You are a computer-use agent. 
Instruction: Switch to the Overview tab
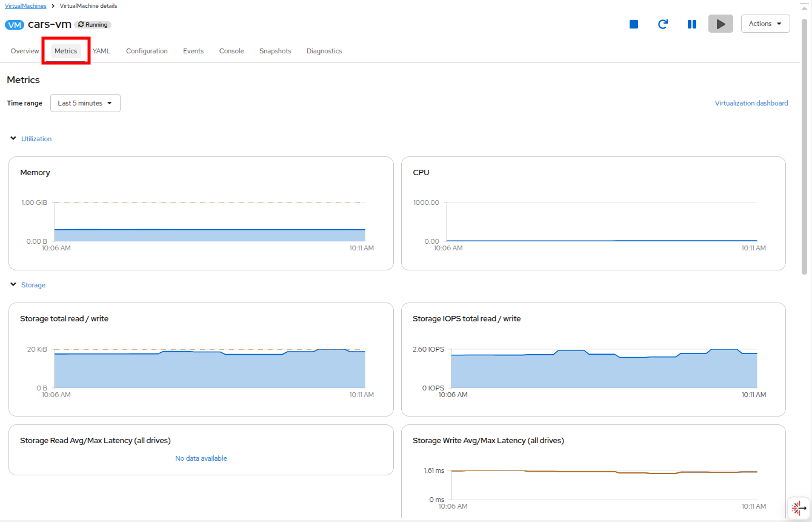[25, 51]
